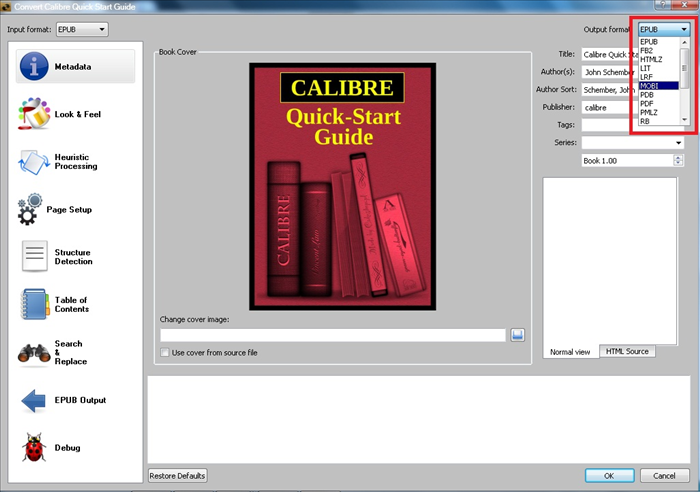Image resolution: width=700 pixels, height=492 pixels.
Task: Choose FB2 output format
Action: coord(658,50)
